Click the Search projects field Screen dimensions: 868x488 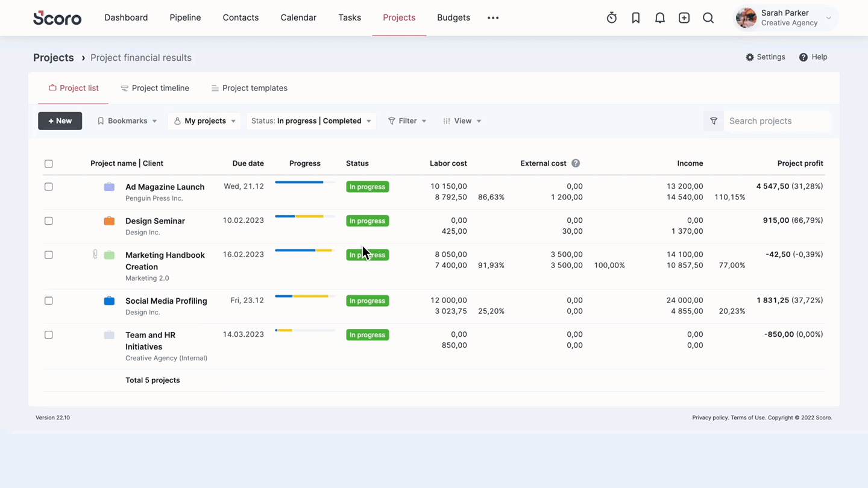coord(777,121)
